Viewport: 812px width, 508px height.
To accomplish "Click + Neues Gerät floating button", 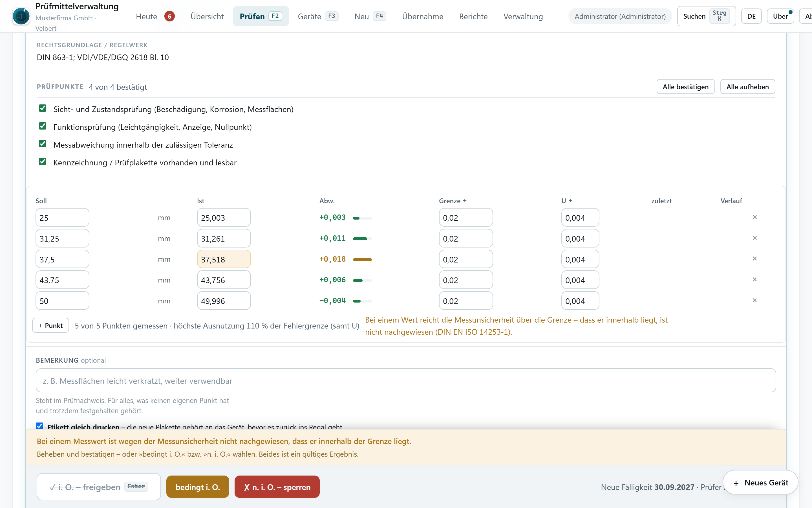I will click(760, 483).
